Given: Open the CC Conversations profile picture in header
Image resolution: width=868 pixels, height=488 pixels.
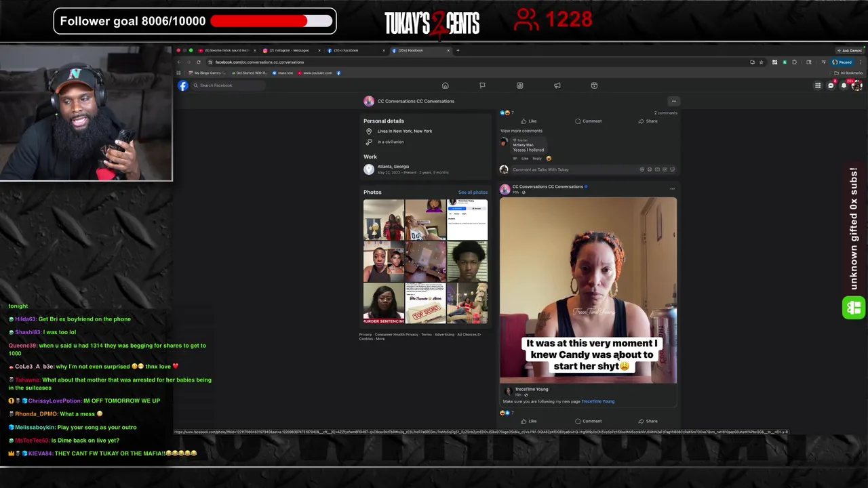Looking at the screenshot, I should coord(369,101).
